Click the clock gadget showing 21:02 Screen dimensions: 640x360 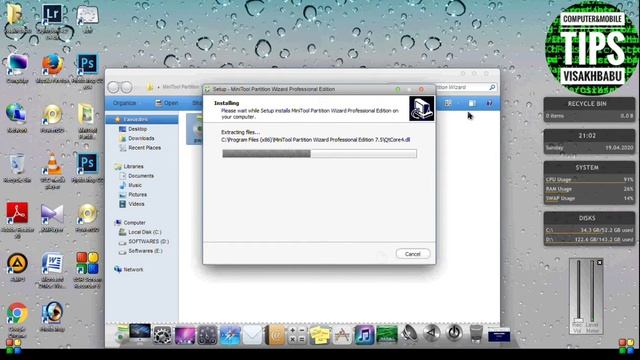589,142
